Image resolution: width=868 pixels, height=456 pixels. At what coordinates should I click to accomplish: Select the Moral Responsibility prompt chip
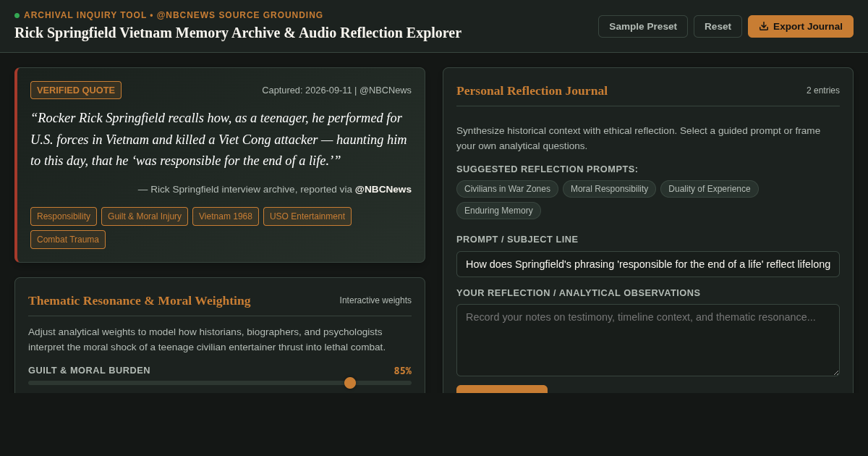[609, 189]
